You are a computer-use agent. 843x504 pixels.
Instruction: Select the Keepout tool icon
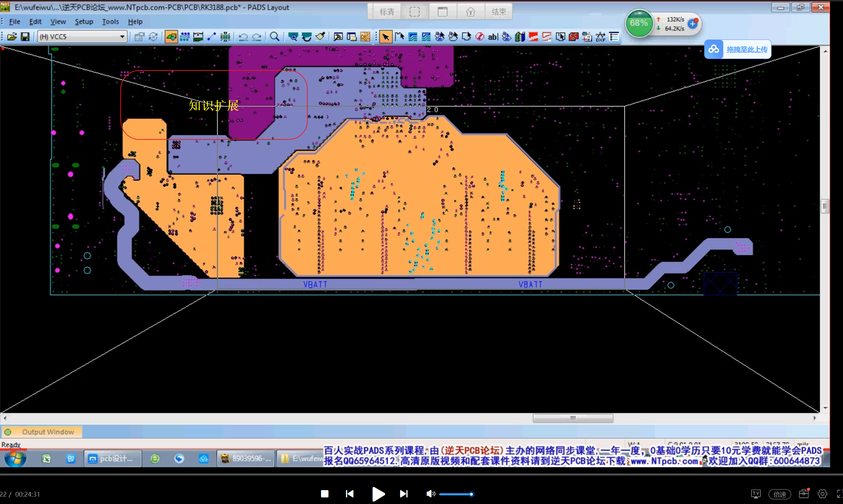[x=480, y=36]
